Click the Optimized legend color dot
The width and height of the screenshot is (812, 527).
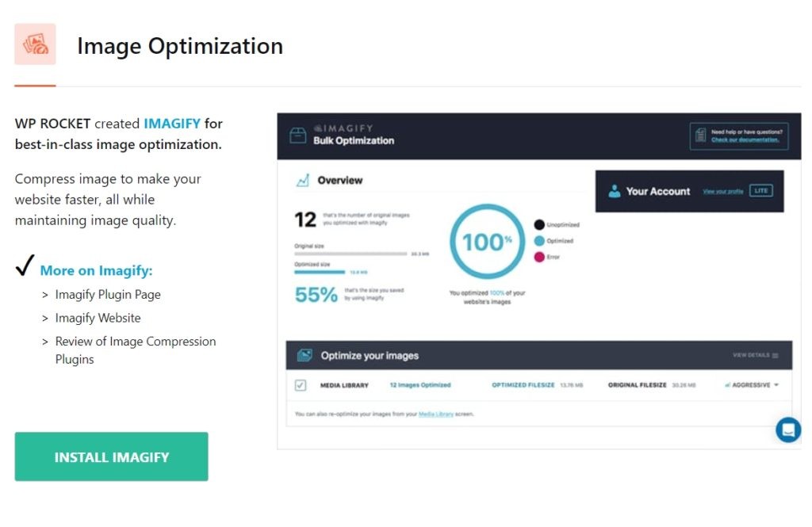point(539,241)
